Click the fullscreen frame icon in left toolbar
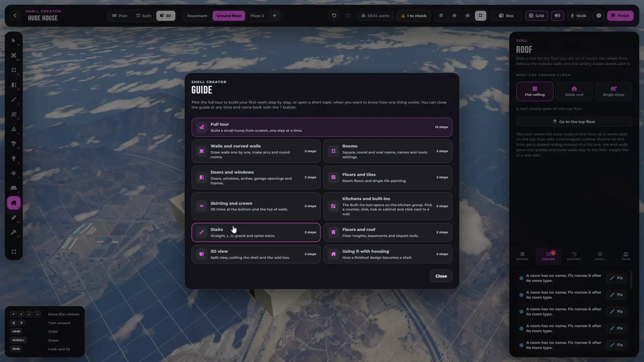The height and width of the screenshot is (362, 644). 14,252
